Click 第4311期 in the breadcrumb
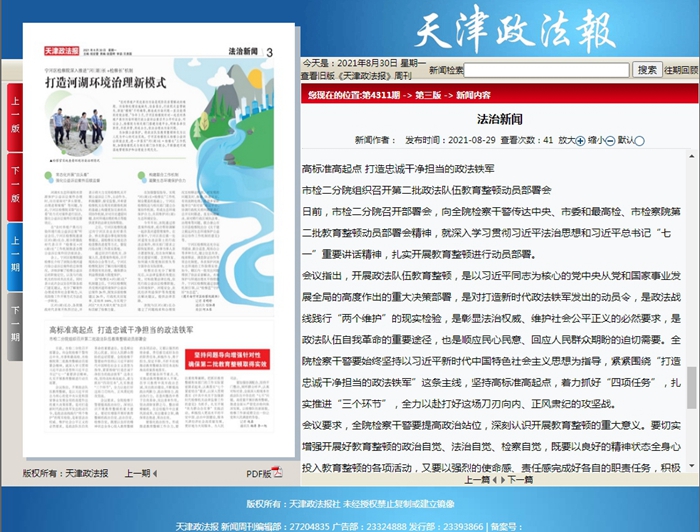Image resolution: width=700 pixels, height=532 pixels. coord(381,95)
